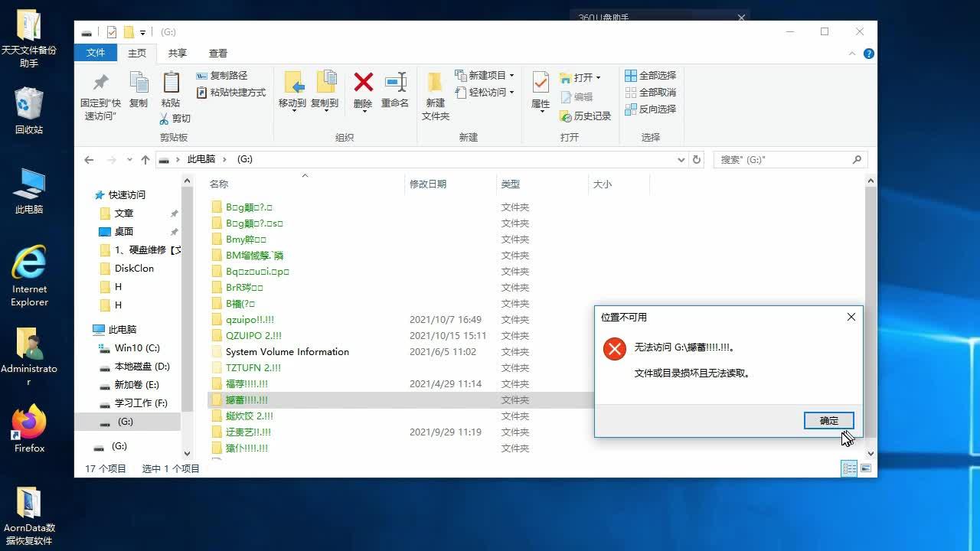Click Invert Selection in ribbon
This screenshot has width=980, height=551.
[651, 109]
